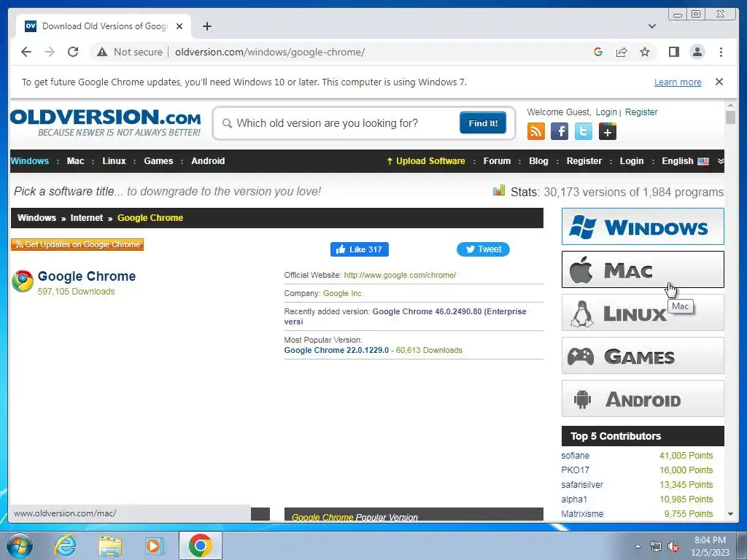747x560 pixels.
Task: Click the large Android sidebar button
Action: pos(643,399)
